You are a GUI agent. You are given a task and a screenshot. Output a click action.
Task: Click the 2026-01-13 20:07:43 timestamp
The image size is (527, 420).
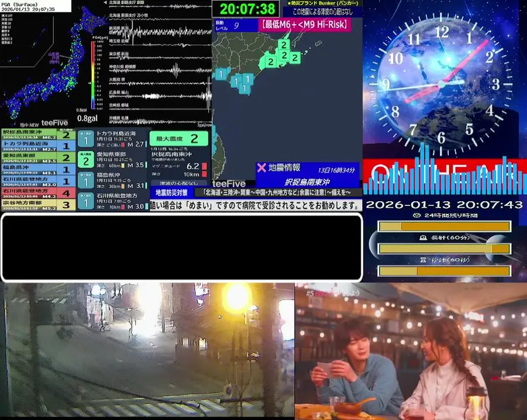click(444, 205)
